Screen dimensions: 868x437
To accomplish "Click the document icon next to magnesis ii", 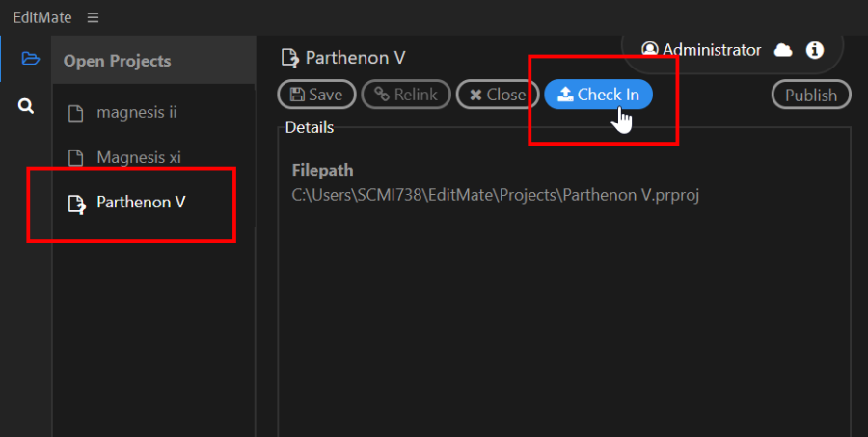I will 75,113.
